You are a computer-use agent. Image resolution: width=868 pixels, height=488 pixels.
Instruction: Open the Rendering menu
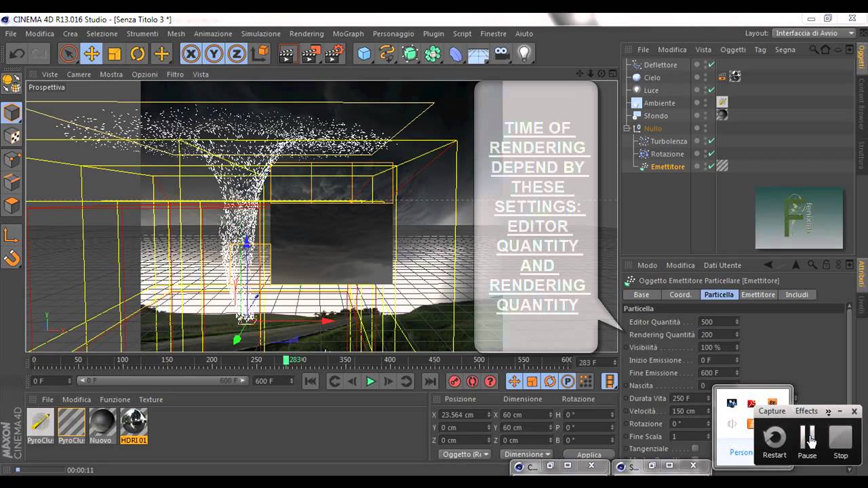pyautogui.click(x=307, y=34)
